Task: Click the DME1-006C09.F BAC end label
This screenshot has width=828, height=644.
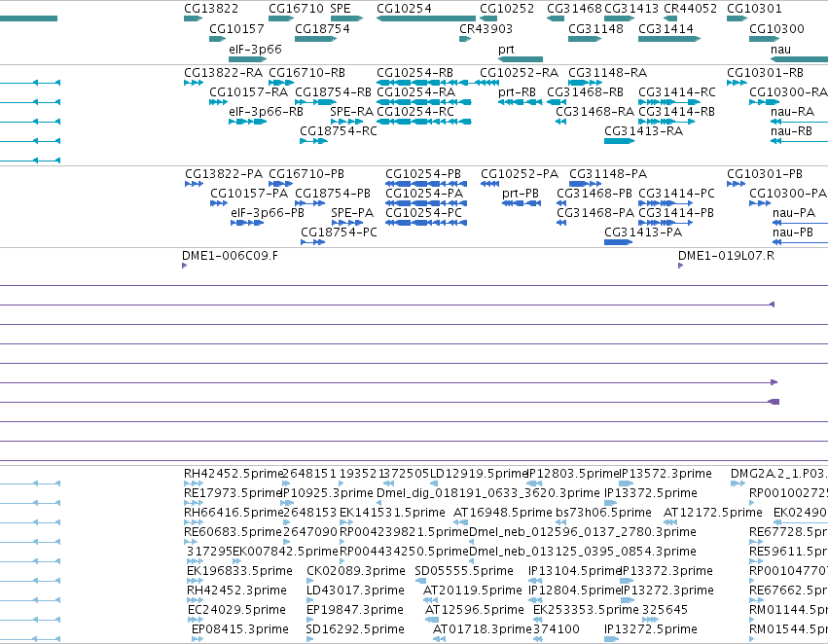Action: coord(230,256)
